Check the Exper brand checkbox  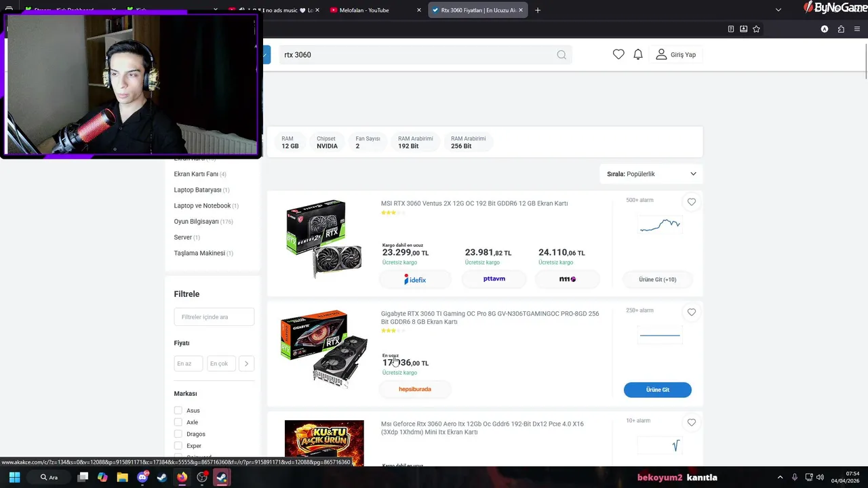point(178,446)
